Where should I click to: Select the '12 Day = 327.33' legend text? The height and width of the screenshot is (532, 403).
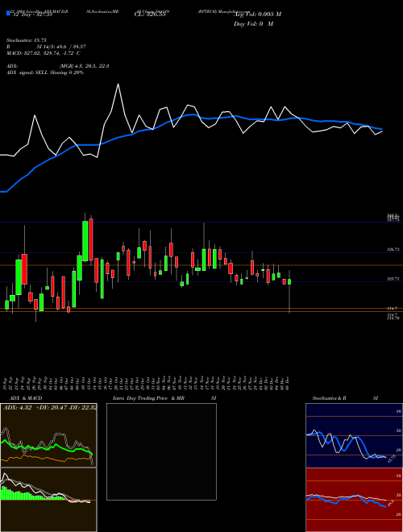32,15
